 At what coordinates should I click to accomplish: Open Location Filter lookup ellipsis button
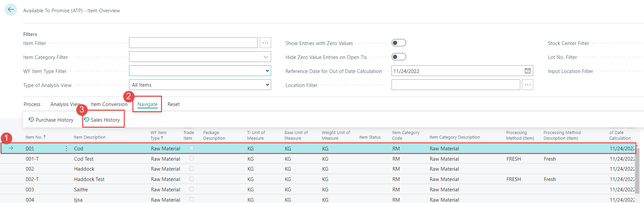pos(527,85)
